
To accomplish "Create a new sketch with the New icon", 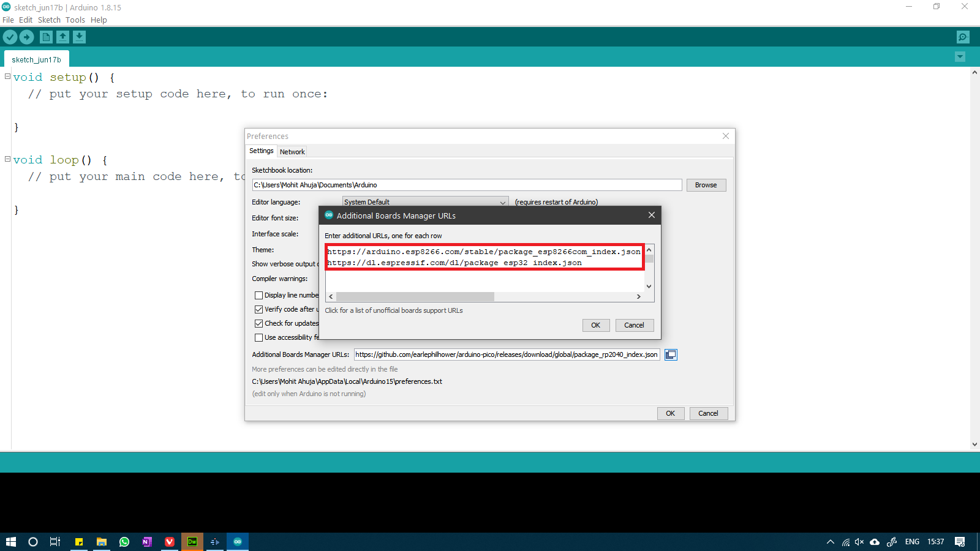I will (46, 37).
